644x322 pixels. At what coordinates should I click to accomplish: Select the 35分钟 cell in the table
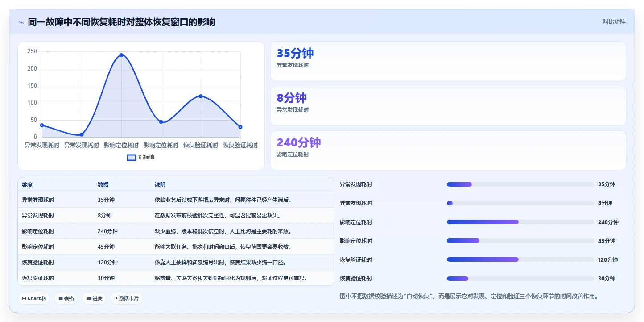tap(106, 200)
